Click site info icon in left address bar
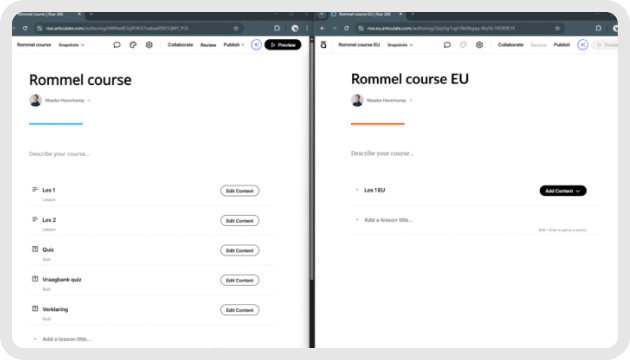The image size is (630, 360). click(39, 28)
